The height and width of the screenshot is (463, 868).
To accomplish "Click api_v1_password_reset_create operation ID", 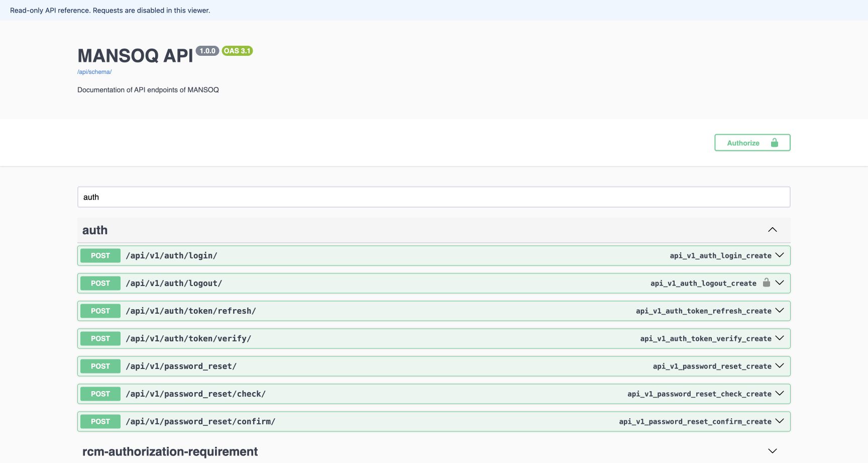I will click(x=712, y=366).
